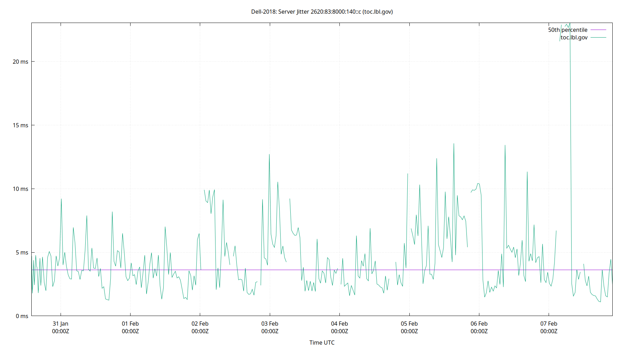
Task: Click the '15 ms' y-axis label
Action: (x=21, y=125)
